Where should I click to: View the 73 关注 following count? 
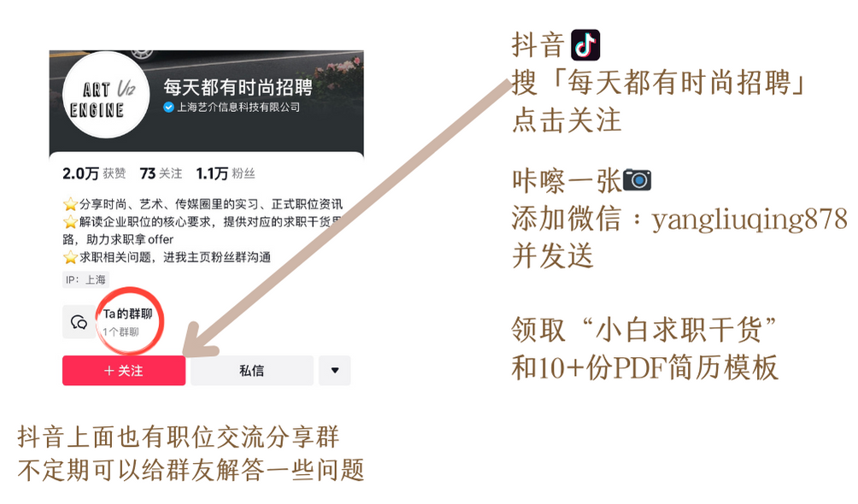point(161,173)
